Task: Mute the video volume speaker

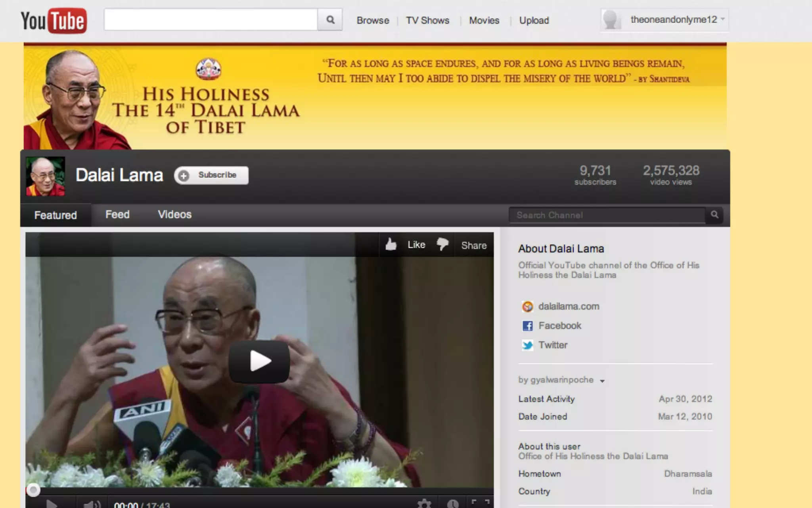Action: [x=91, y=504]
